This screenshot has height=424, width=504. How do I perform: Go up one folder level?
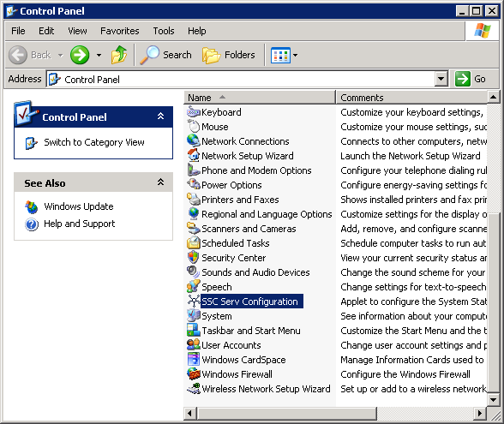coord(119,55)
